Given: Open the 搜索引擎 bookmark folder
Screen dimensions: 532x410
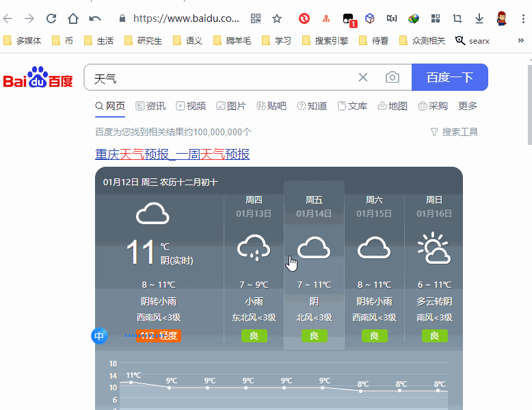Looking at the screenshot, I should coord(325,41).
